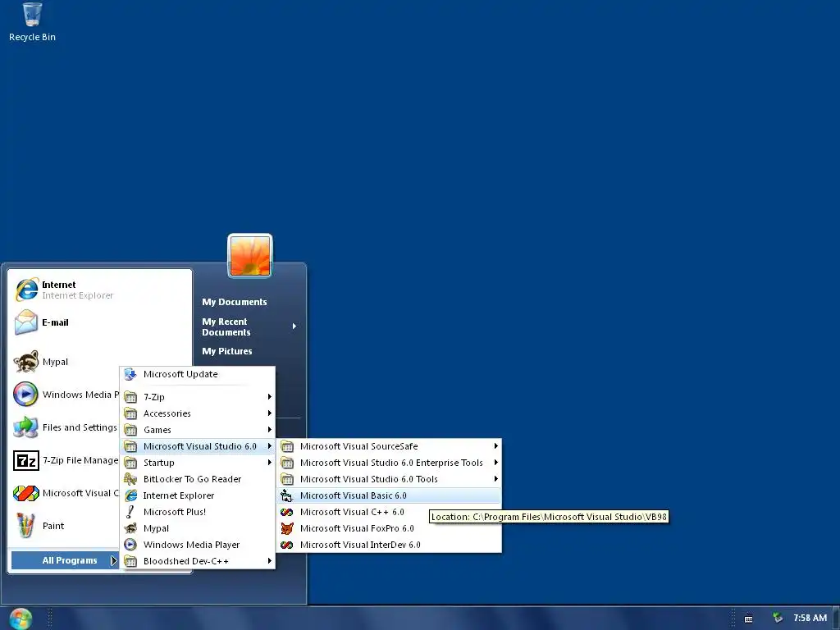Viewport: 840px width, 630px height.
Task: Expand Microsoft Visual SourceSafe submenu
Action: pos(390,446)
